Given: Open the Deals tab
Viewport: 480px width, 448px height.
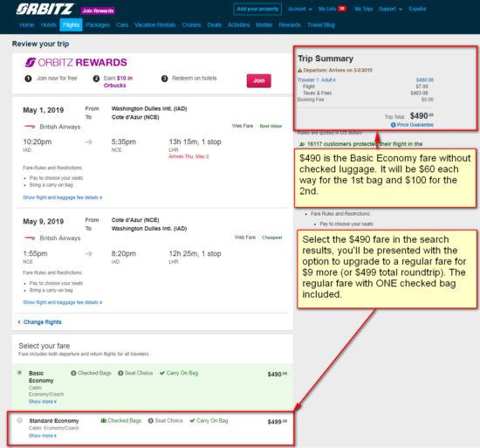Looking at the screenshot, I should click(x=215, y=24).
